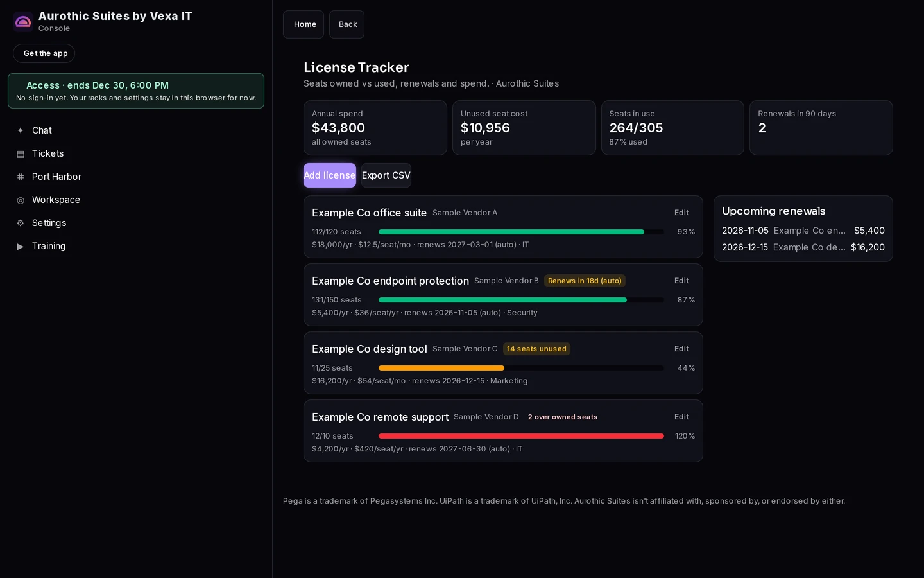Edit the Example Co office suite license

pyautogui.click(x=681, y=213)
